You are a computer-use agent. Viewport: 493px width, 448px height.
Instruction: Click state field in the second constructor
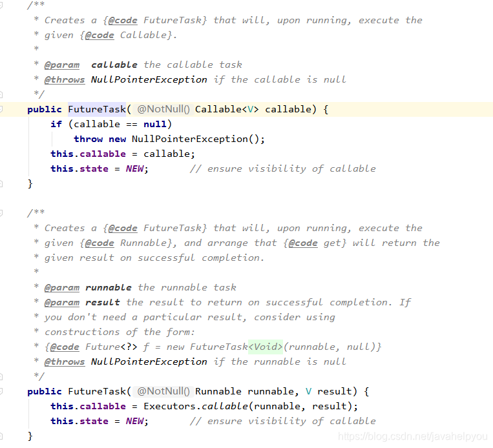(x=94, y=421)
